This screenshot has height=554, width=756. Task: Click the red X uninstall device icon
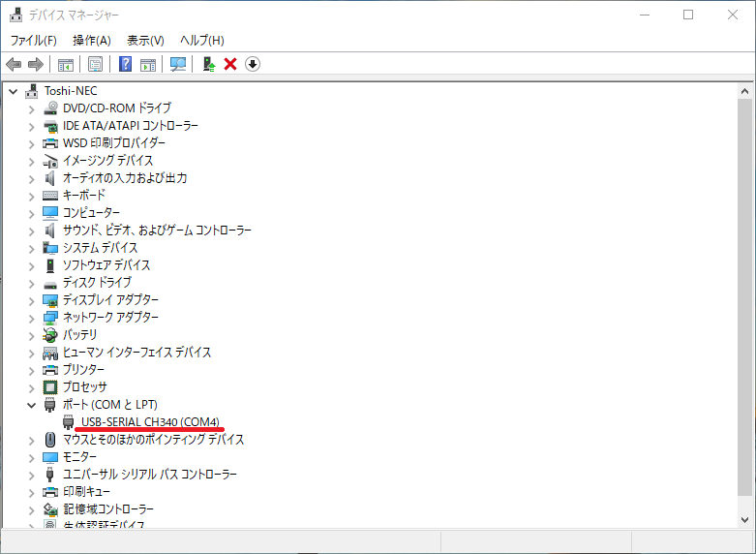click(230, 64)
